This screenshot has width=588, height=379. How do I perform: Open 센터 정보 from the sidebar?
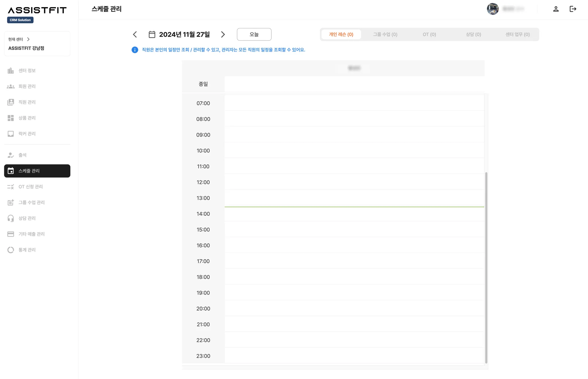[27, 71]
